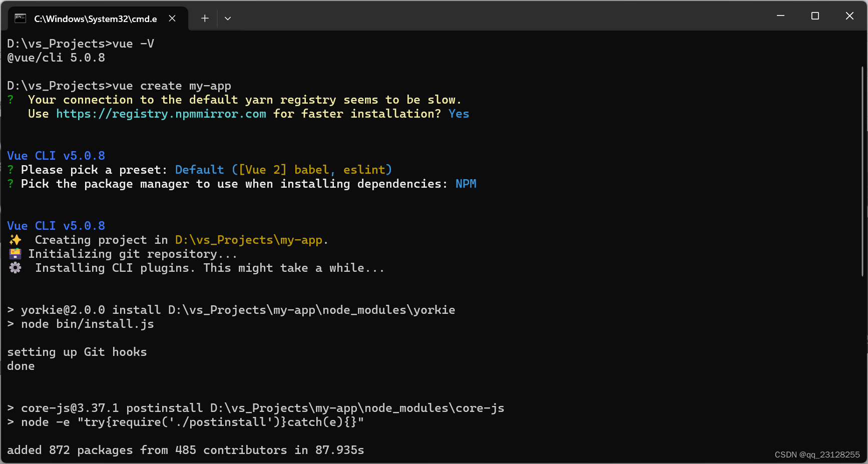
Task: Open a new terminal tab
Action: [205, 19]
